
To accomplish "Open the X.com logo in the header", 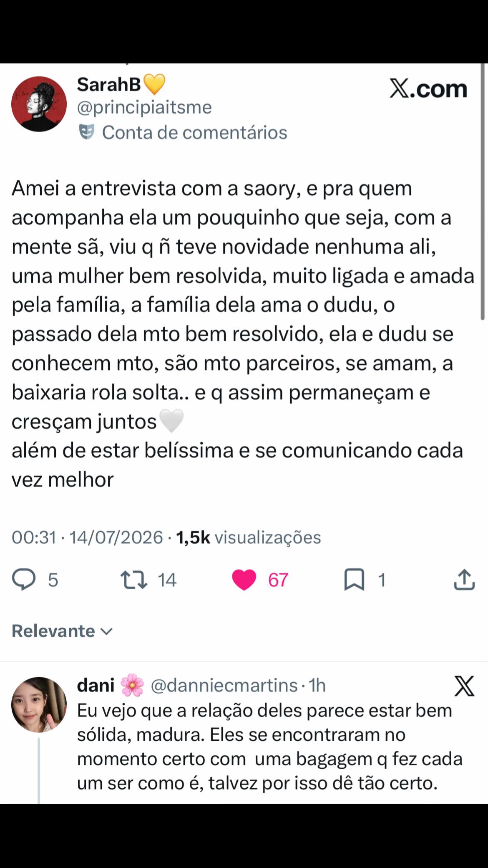I will tap(428, 88).
